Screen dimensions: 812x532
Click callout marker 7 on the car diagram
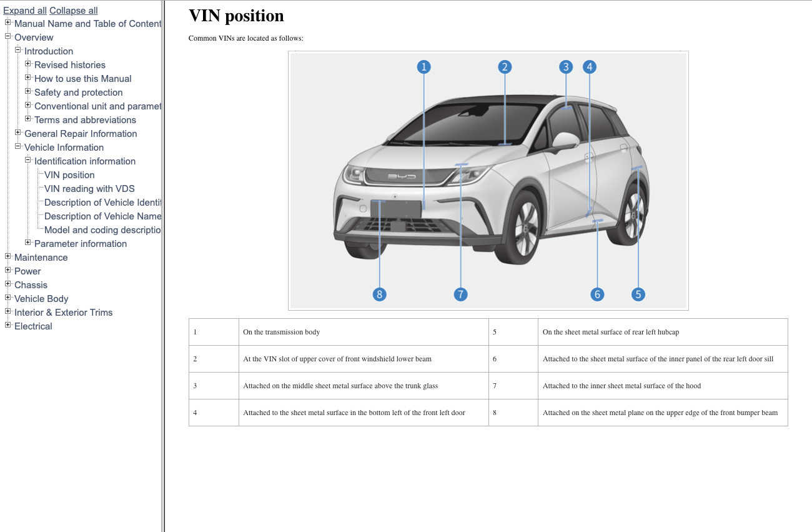pyautogui.click(x=460, y=294)
